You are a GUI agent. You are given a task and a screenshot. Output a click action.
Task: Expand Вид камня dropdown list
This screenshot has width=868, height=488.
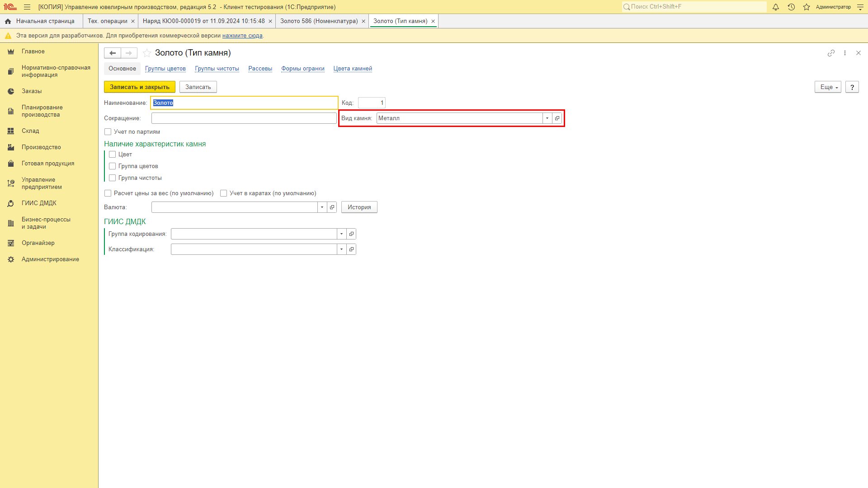547,118
